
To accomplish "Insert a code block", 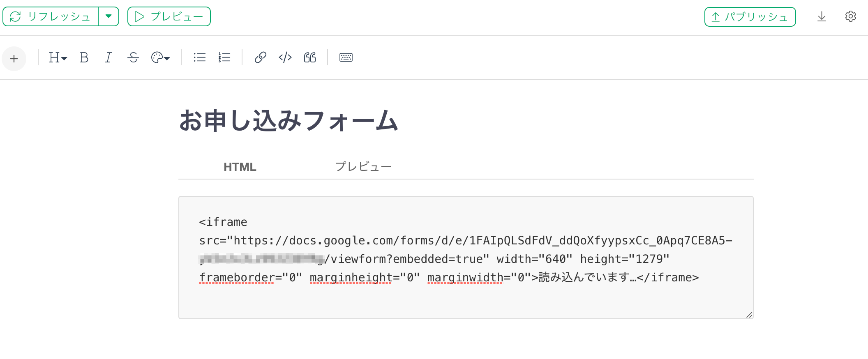I will click(x=285, y=58).
